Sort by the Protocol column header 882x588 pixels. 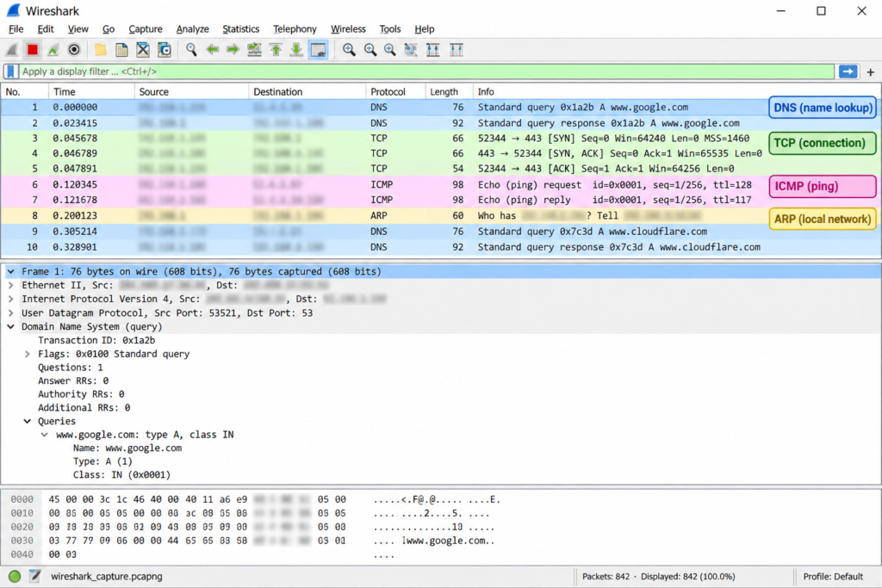(395, 91)
